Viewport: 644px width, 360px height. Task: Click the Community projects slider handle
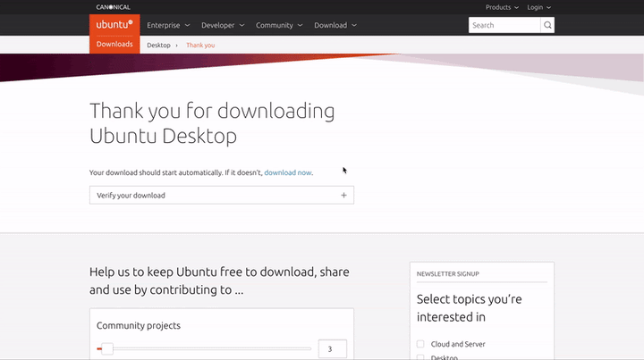pos(107,349)
